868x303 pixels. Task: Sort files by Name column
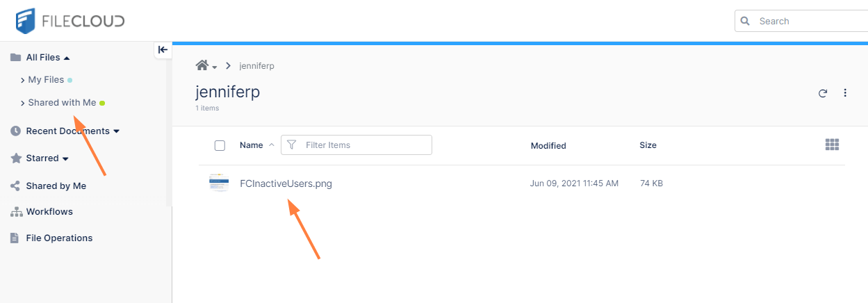click(251, 145)
